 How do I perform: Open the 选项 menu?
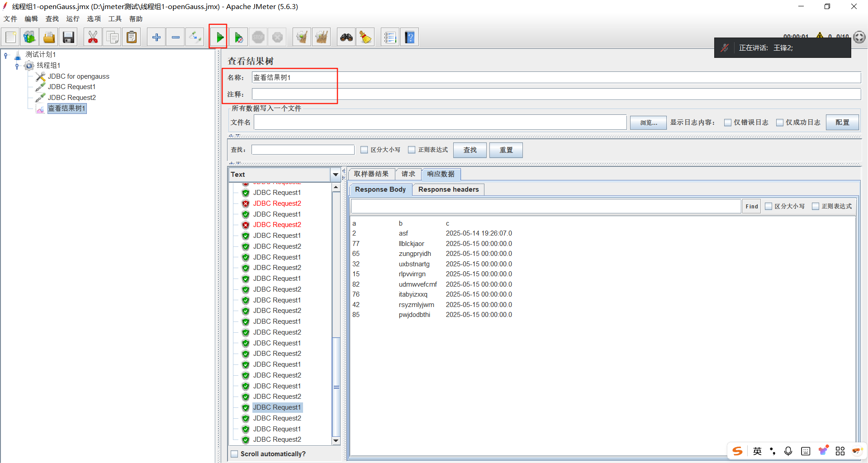[x=94, y=19]
